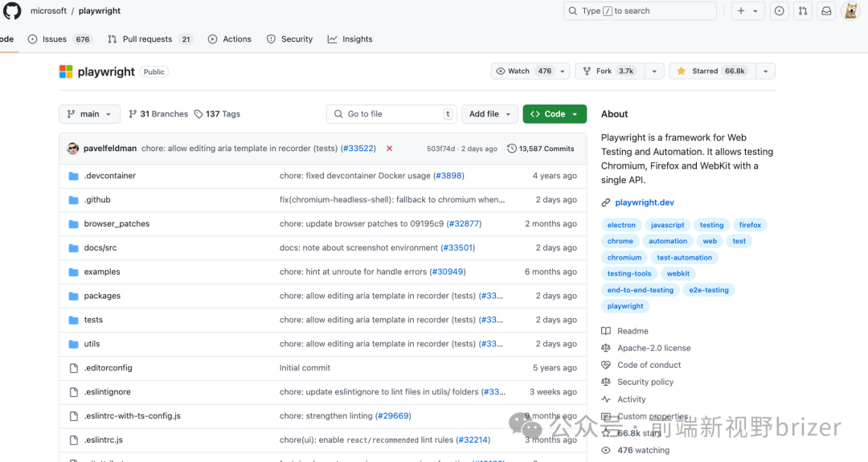
Task: Select the webkit topic tag
Action: [678, 273]
